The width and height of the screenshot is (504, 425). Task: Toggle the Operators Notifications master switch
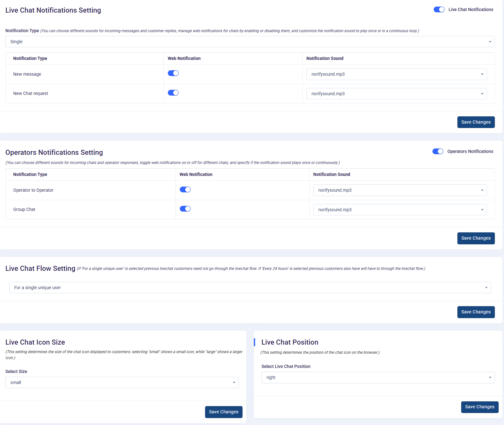pos(438,151)
